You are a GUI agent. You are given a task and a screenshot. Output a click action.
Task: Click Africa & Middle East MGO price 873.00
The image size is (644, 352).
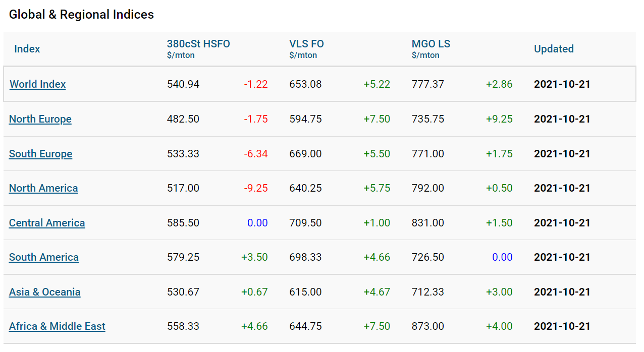[427, 326]
